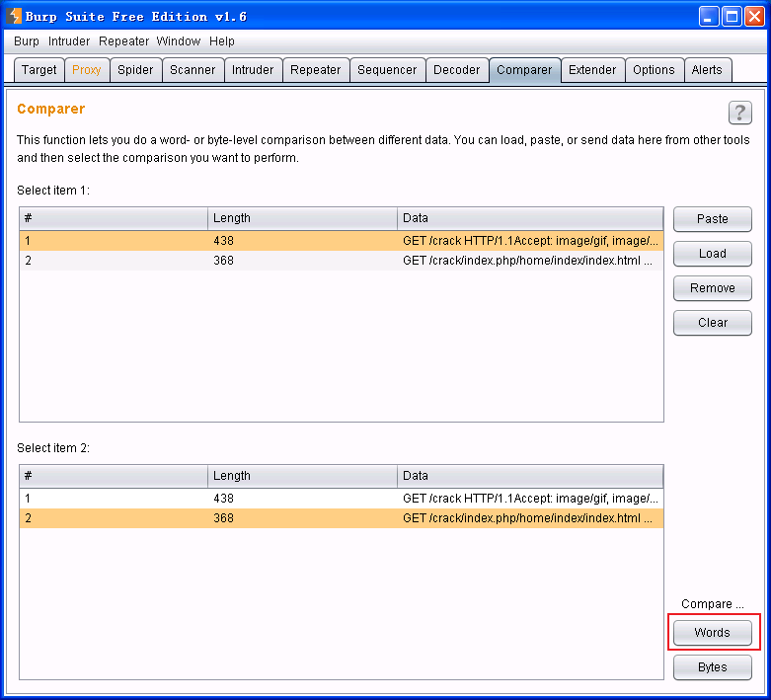Switch to the Extender tab
This screenshot has height=700, width=771.
tap(592, 70)
